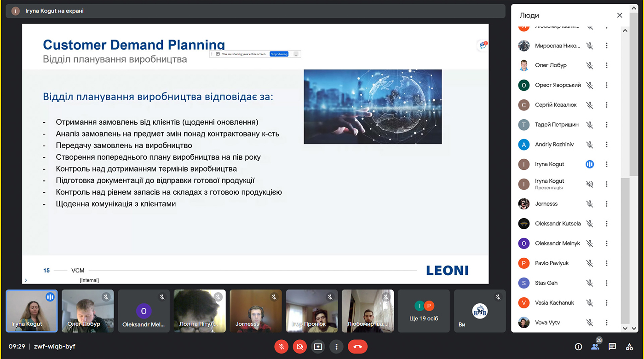Click muted mic icon beside Олег Лобур
Viewport: 644px width, 359px height.
tap(590, 65)
